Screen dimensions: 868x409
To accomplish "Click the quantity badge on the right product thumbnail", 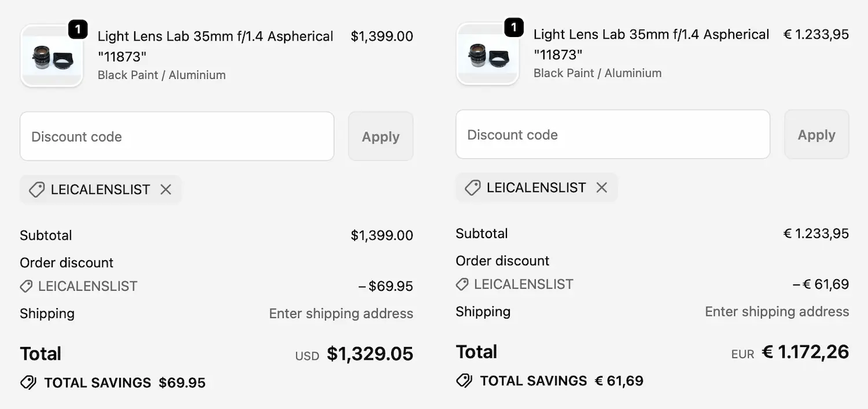I will tap(514, 27).
